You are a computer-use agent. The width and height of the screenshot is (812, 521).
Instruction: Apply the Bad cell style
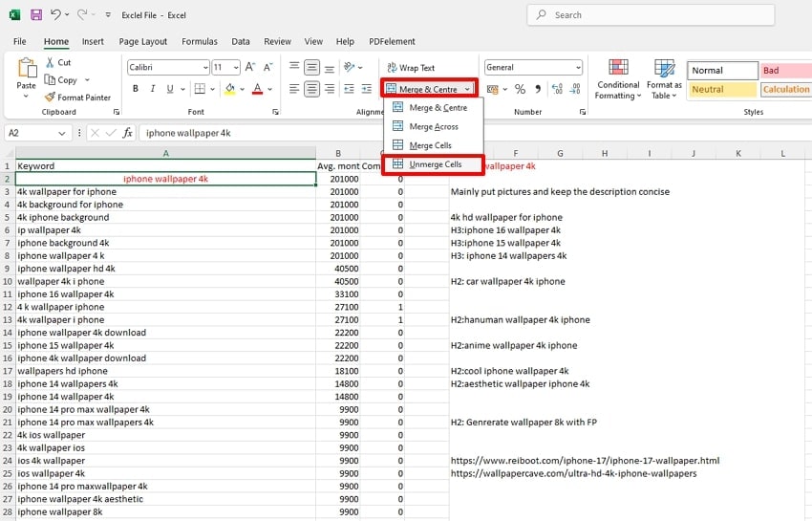click(x=786, y=71)
